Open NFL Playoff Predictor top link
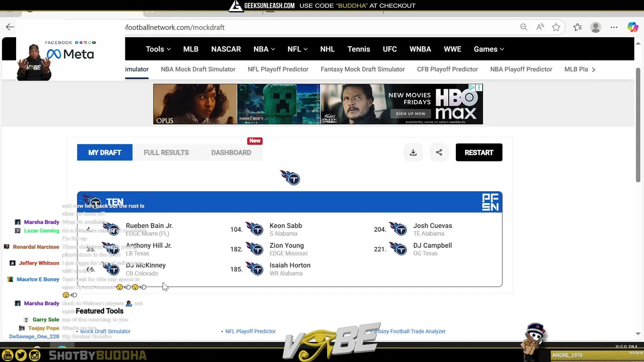 pos(278,69)
